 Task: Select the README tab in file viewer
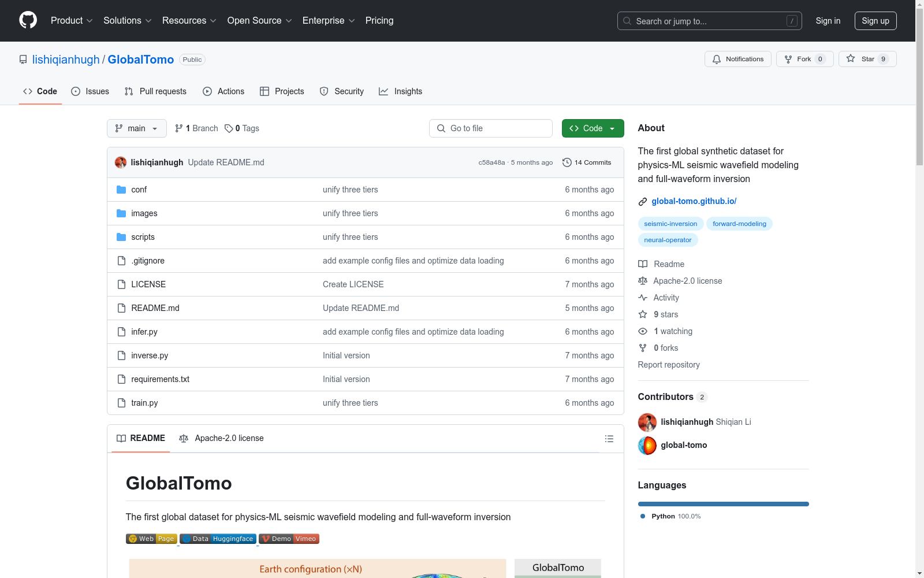click(141, 438)
